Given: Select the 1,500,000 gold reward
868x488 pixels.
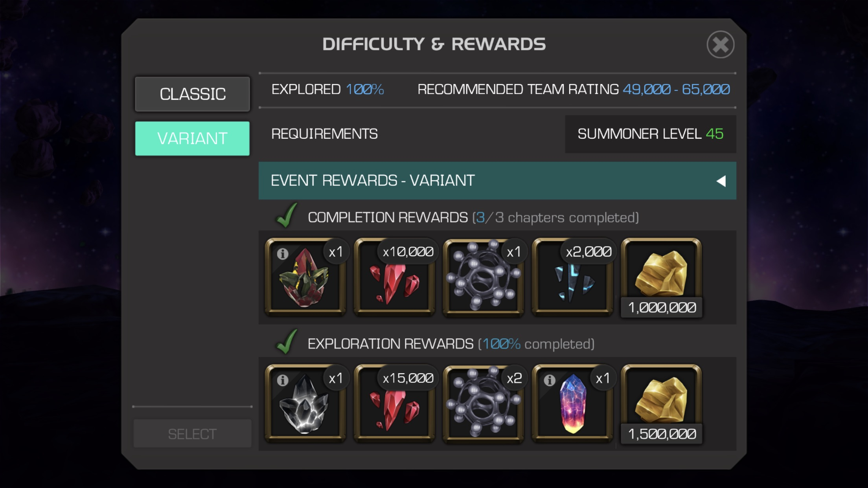Looking at the screenshot, I should click(x=662, y=404).
